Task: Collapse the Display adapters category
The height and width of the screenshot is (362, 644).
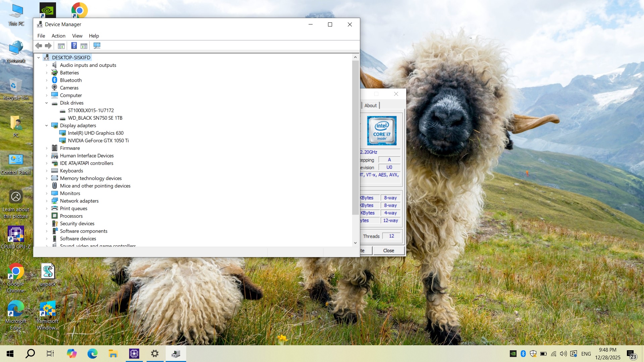Action: pos(47,125)
